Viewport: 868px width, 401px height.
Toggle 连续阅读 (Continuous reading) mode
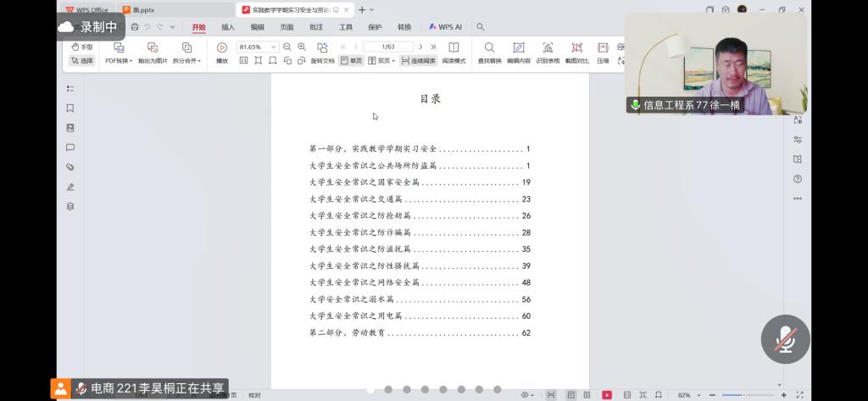[x=418, y=61]
